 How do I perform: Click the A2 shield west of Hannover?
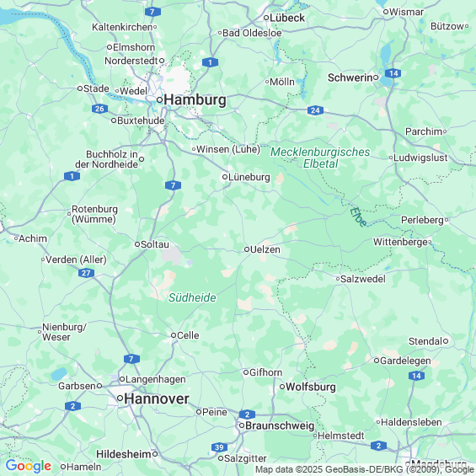point(72,406)
